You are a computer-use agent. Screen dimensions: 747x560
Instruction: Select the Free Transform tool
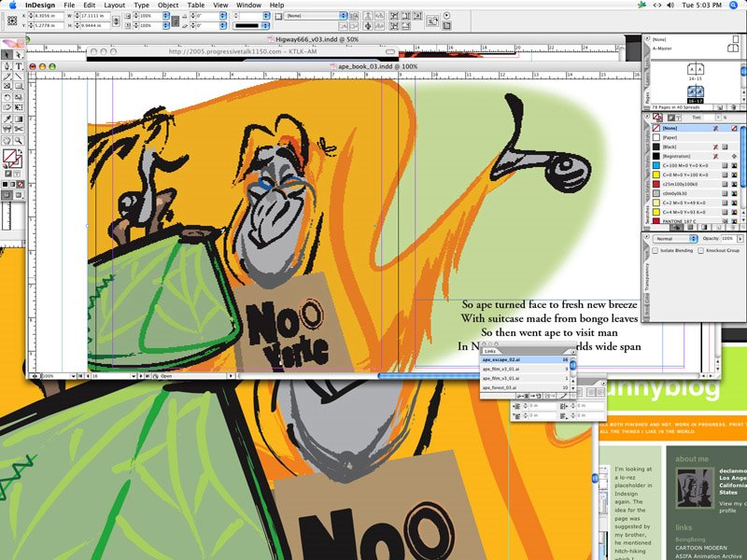(x=19, y=107)
